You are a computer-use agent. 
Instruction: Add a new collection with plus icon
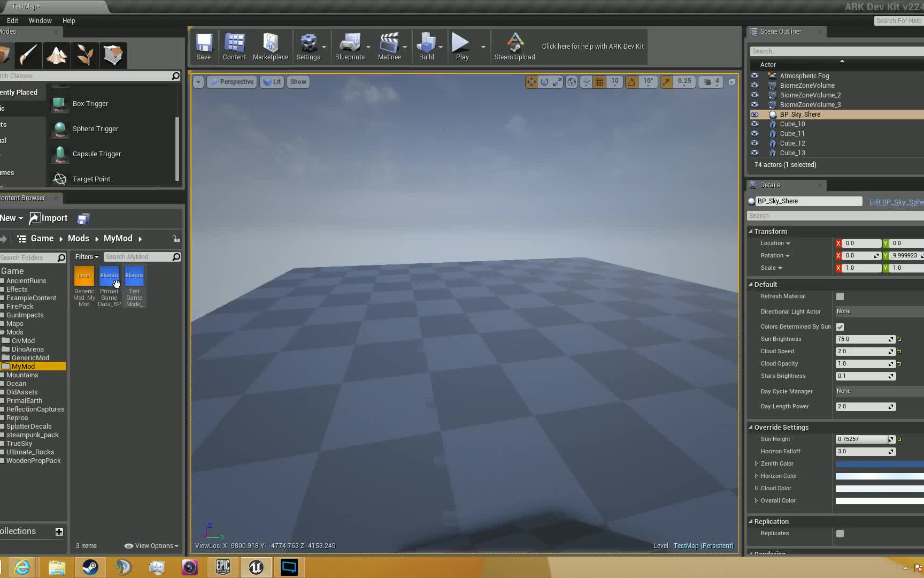[x=59, y=531]
